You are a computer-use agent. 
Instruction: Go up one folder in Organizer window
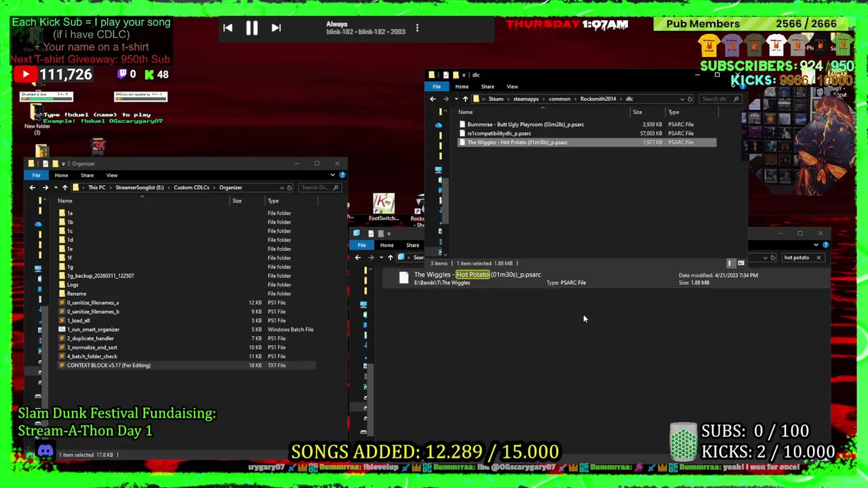coord(64,188)
